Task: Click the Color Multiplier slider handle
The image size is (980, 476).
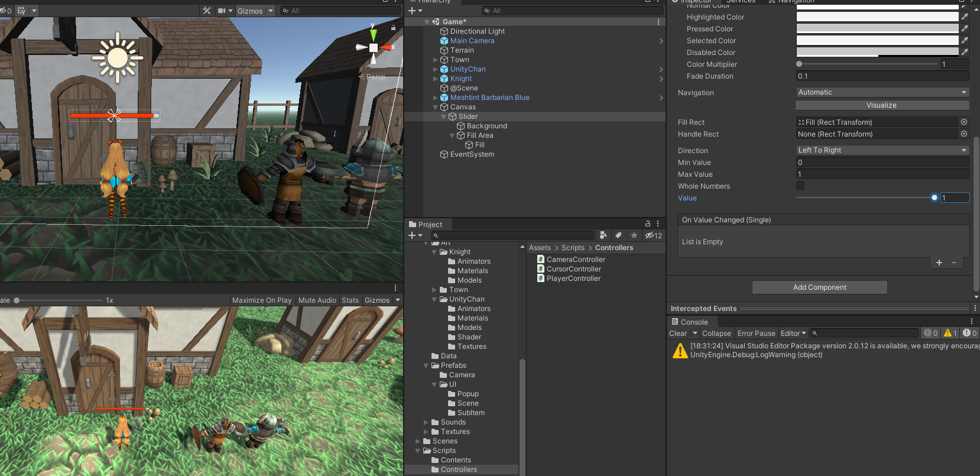Action: point(799,64)
